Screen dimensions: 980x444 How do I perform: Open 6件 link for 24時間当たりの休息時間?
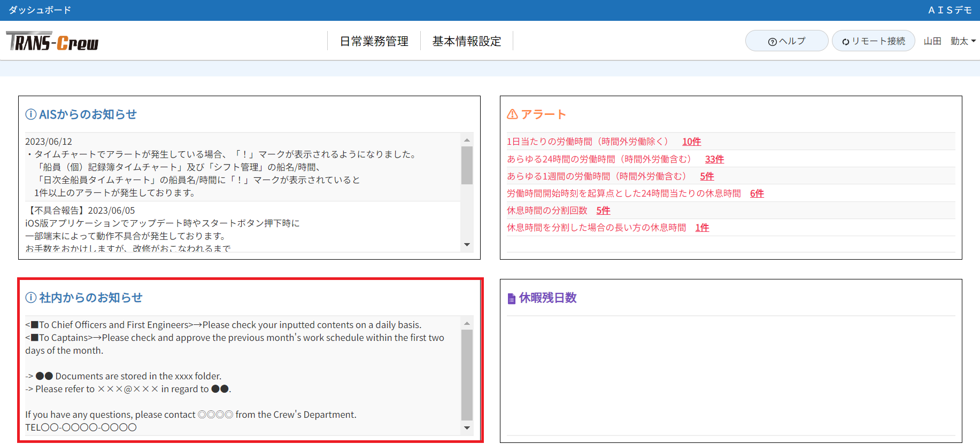pyautogui.click(x=757, y=193)
